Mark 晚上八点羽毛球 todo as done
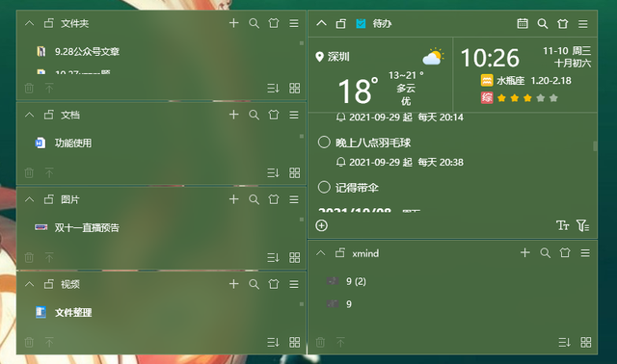This screenshot has width=617, height=364. [324, 143]
